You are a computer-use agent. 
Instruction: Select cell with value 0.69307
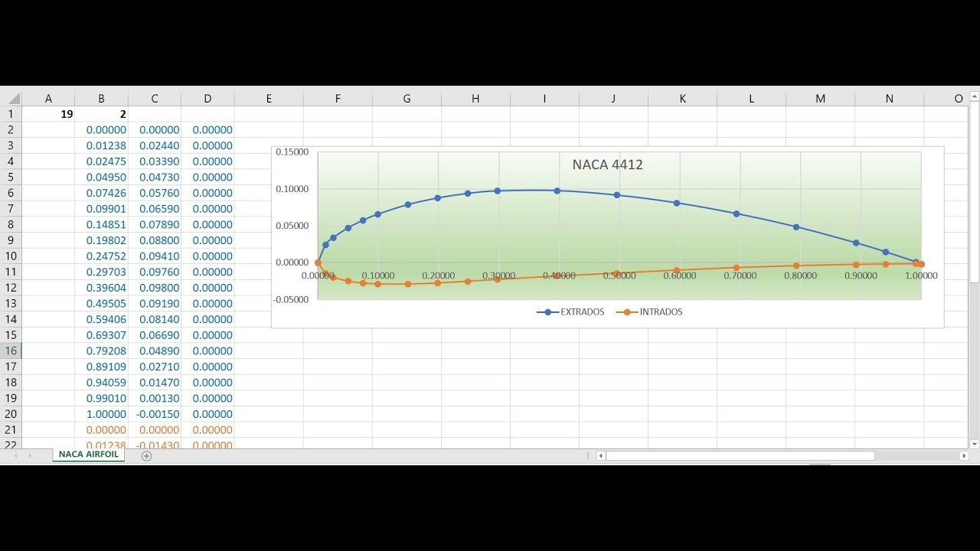click(x=101, y=335)
